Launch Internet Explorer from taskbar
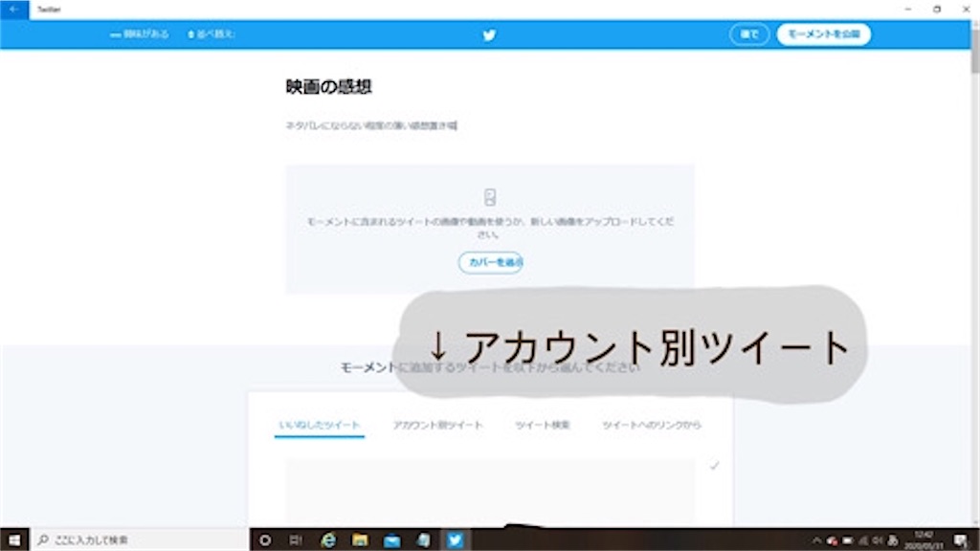 click(x=328, y=540)
